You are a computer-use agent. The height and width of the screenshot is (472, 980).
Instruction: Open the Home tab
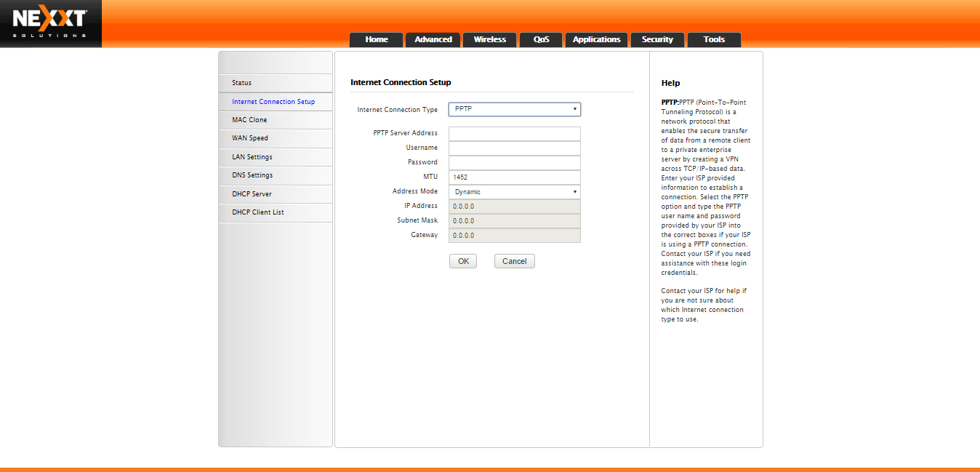pos(377,40)
